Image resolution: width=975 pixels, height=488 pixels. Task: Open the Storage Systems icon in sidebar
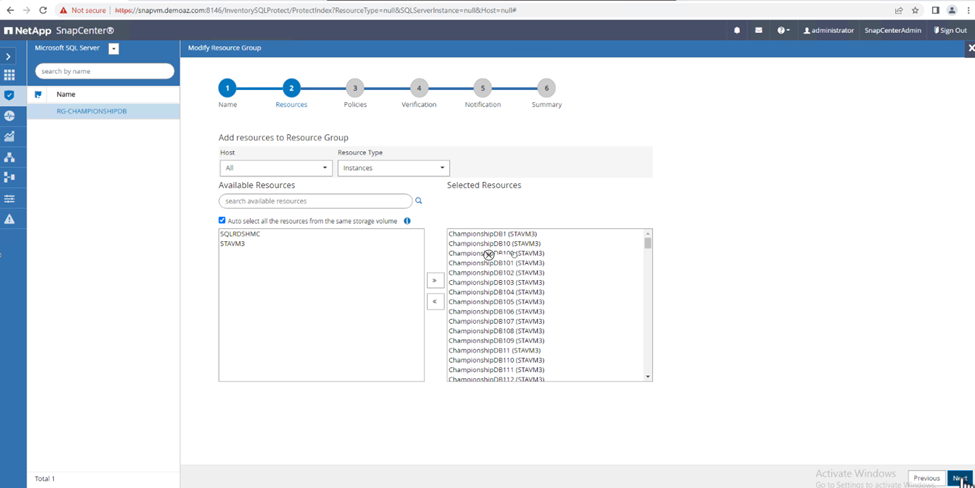(9, 177)
